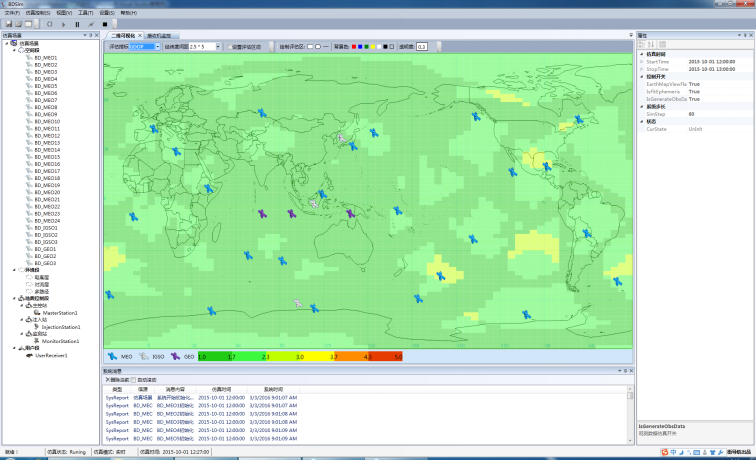The image size is (756, 460).
Task: Pick the black background color swatch
Action: tap(385, 47)
